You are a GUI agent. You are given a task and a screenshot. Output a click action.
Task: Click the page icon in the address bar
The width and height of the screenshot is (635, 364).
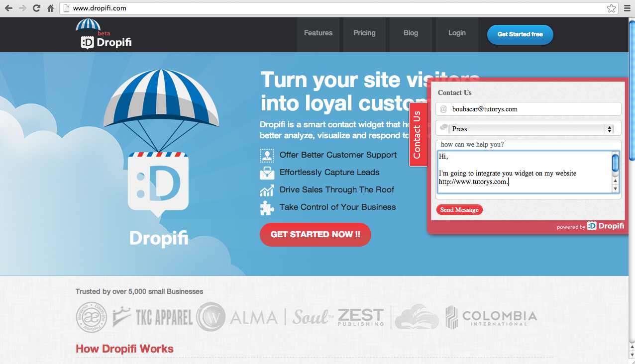click(67, 8)
